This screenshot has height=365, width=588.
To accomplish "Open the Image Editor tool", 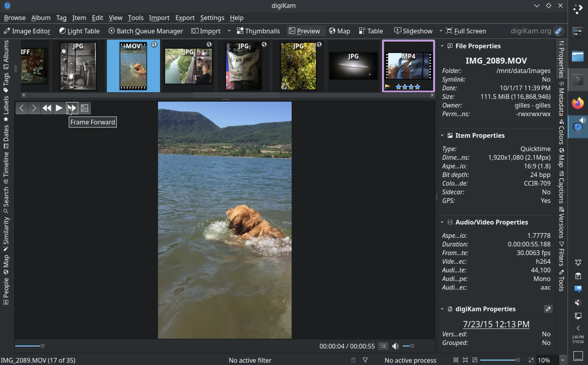I will 27,31.
